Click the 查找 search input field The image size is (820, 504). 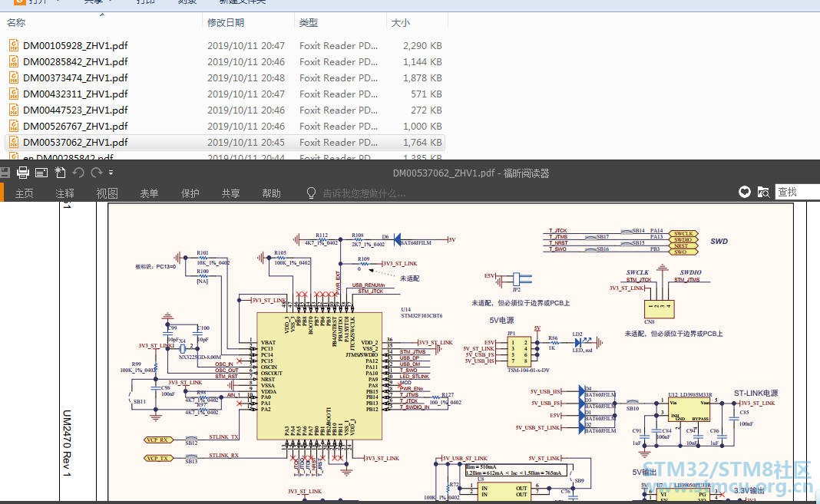click(798, 192)
